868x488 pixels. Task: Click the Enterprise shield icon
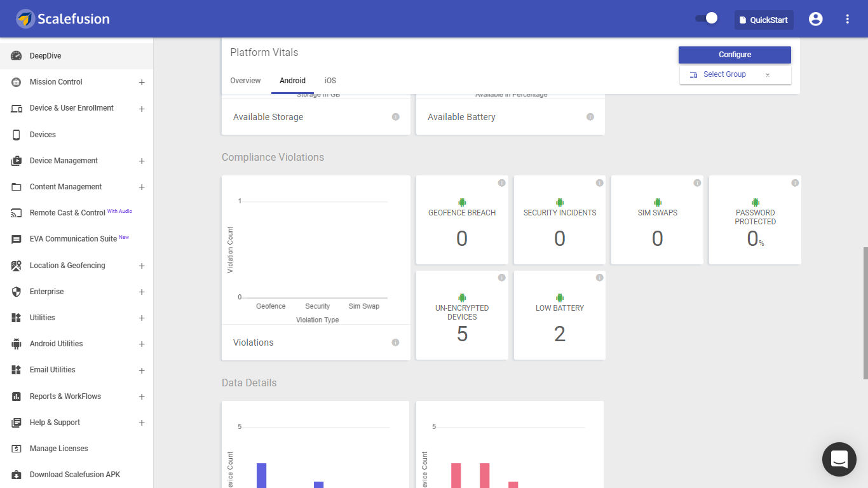click(x=17, y=292)
